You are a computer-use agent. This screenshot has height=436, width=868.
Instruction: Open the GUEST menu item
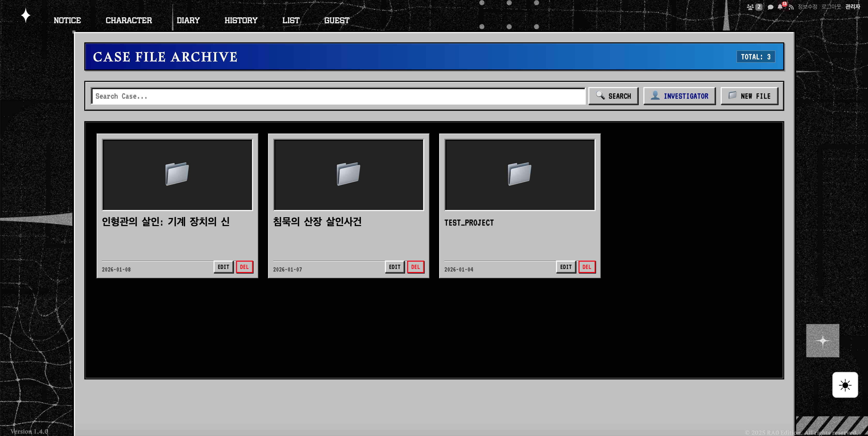point(337,21)
